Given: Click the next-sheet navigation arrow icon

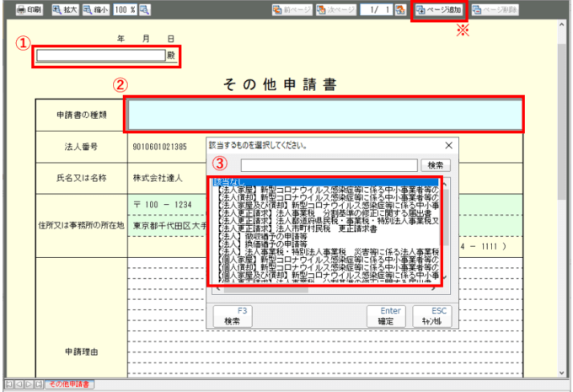Looking at the screenshot, I should [29, 384].
